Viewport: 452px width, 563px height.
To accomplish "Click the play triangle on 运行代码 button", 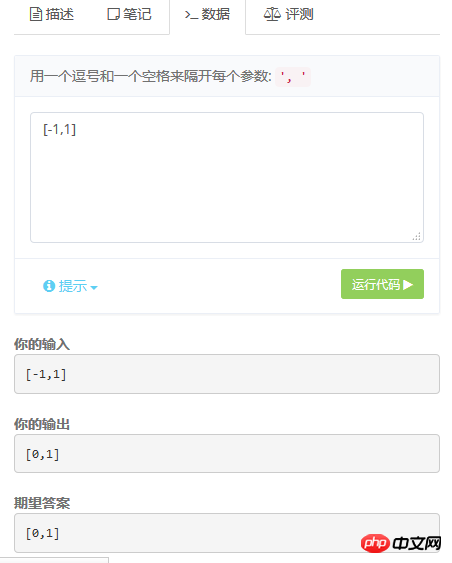I will point(408,285).
